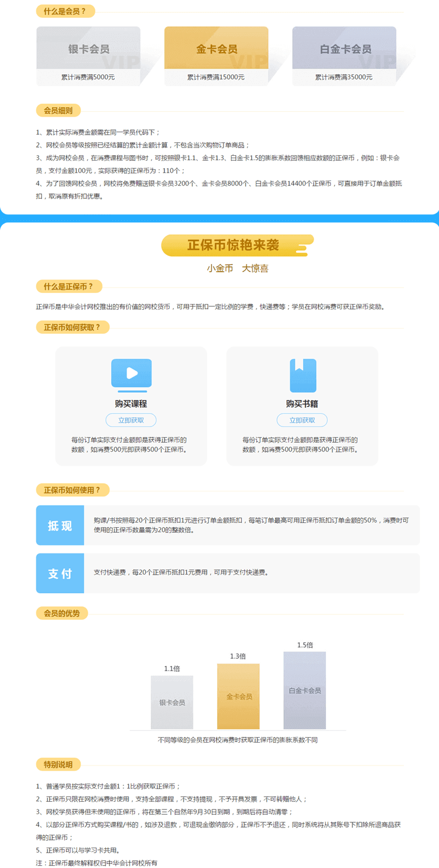The height and width of the screenshot is (868, 439).
Task: Select the 白金卡会员 membership card
Action: (344, 56)
